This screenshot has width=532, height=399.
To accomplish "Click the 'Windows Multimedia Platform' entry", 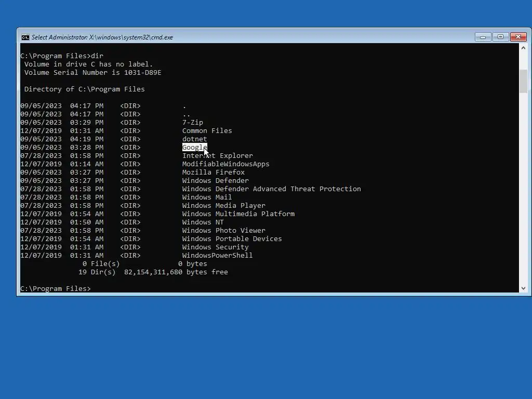I will coord(238,214).
